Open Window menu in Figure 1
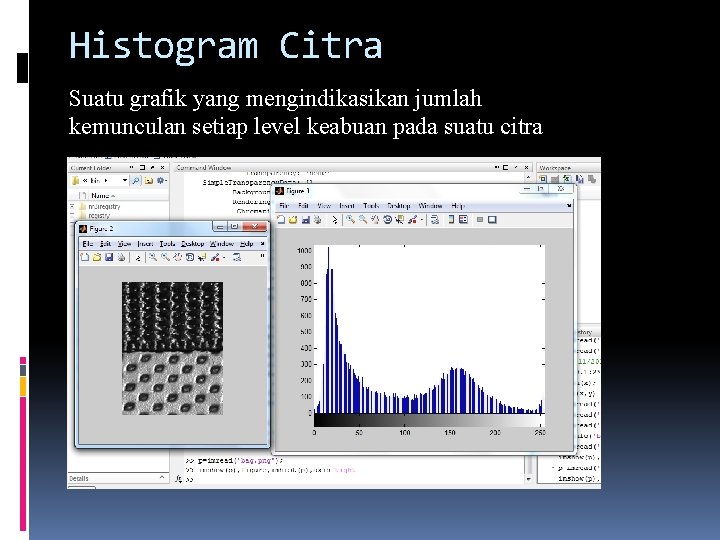 pyautogui.click(x=430, y=206)
